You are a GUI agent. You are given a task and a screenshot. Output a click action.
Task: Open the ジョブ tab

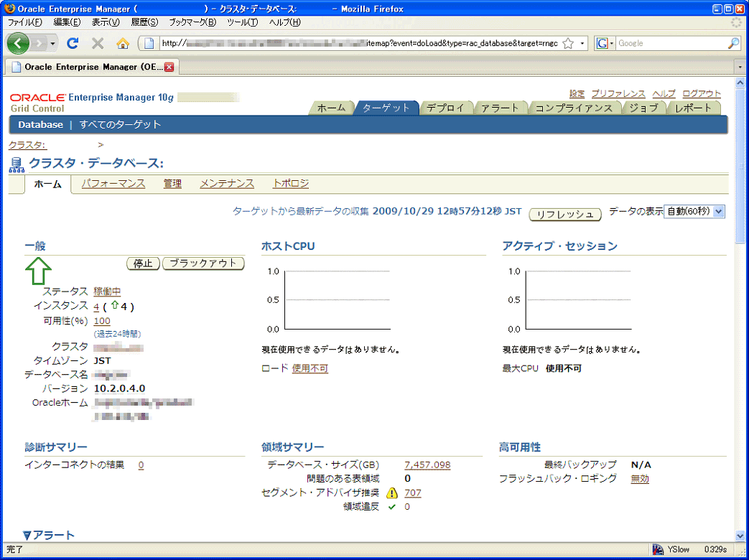coord(643,108)
